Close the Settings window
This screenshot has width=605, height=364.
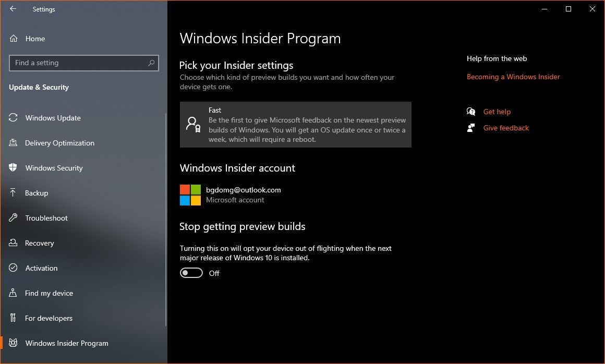pos(592,9)
